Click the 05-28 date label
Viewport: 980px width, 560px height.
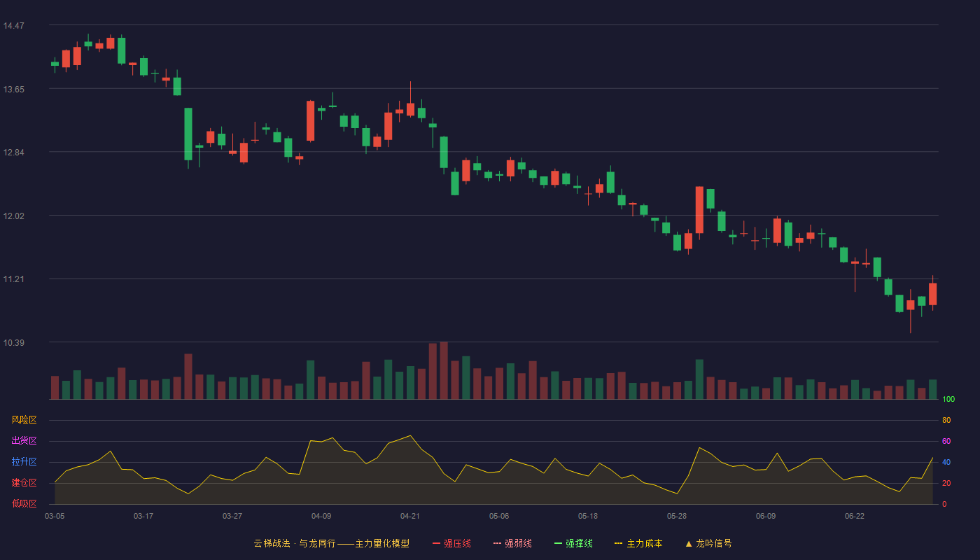point(677,516)
